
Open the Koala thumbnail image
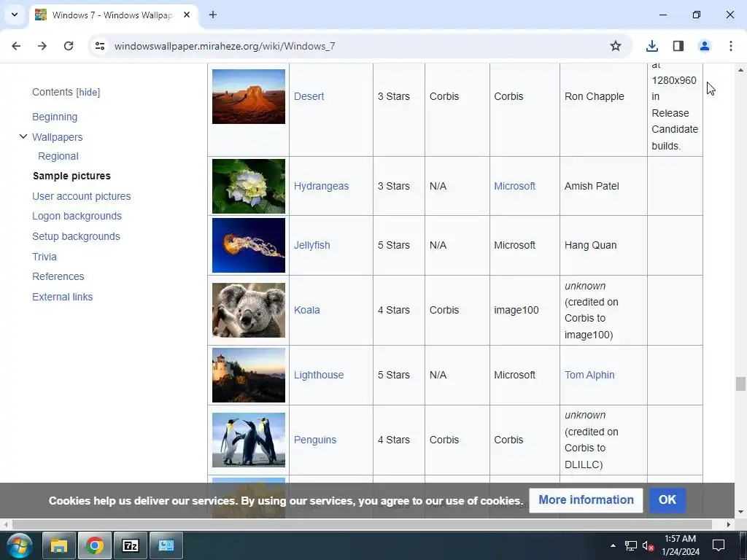click(x=249, y=311)
